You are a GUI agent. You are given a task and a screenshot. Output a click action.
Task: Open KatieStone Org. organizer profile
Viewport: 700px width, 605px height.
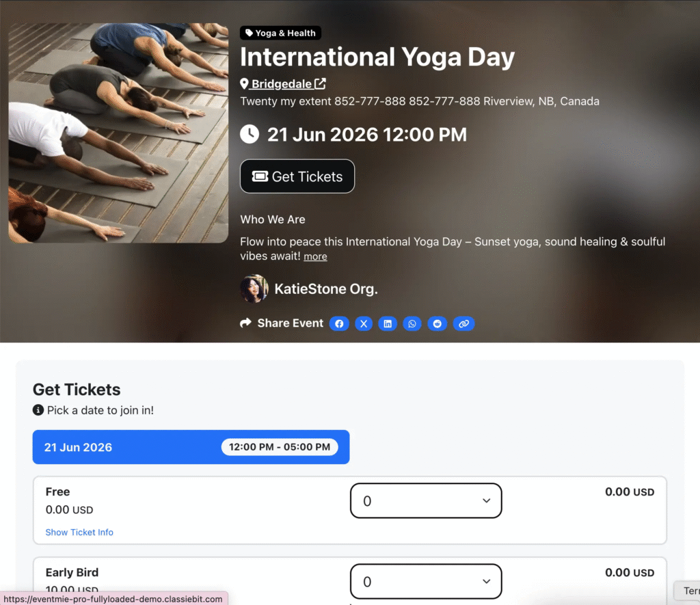click(325, 289)
